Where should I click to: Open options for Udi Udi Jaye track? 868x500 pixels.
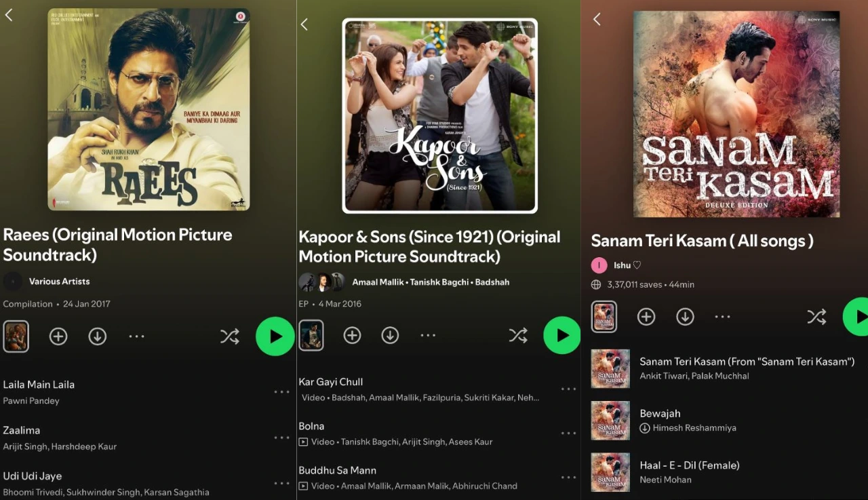[282, 483]
